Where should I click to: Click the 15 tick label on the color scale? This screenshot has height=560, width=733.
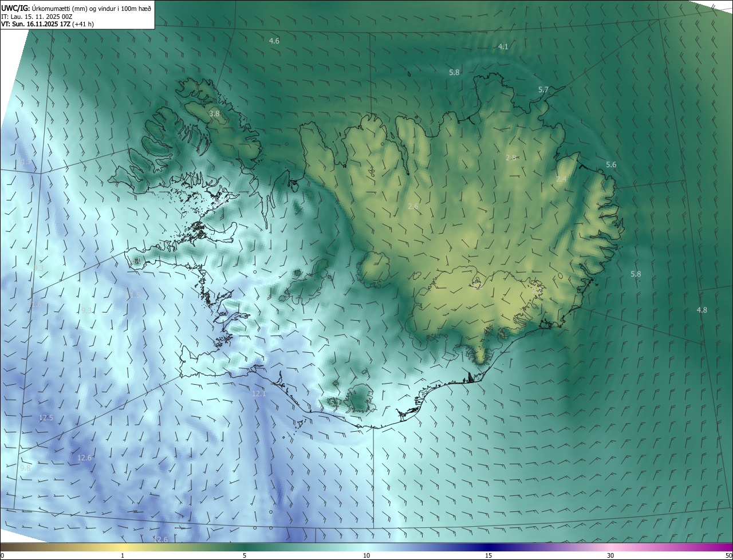tap(488, 555)
